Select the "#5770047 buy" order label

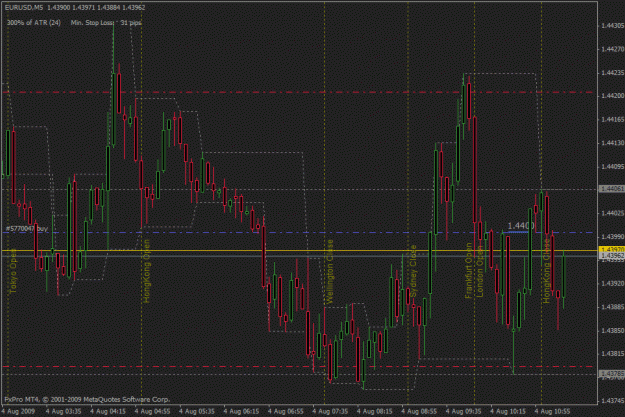[27, 228]
